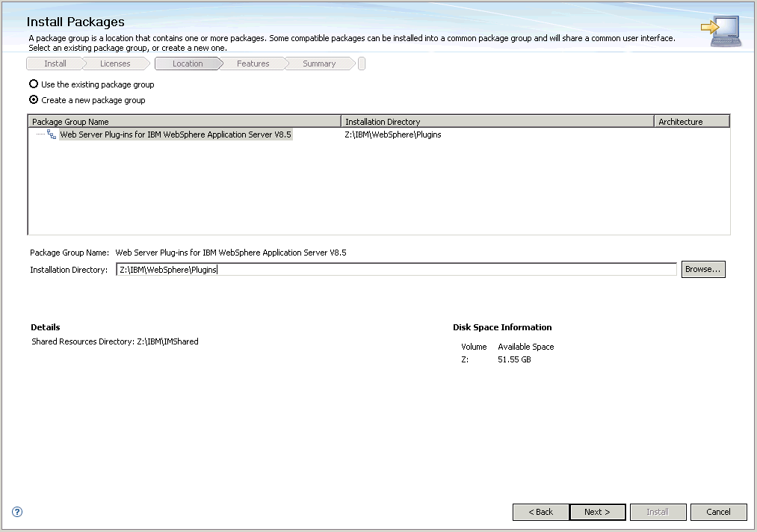Screen dimensions: 757x532
Task: Click the Next button
Action: pos(597,512)
